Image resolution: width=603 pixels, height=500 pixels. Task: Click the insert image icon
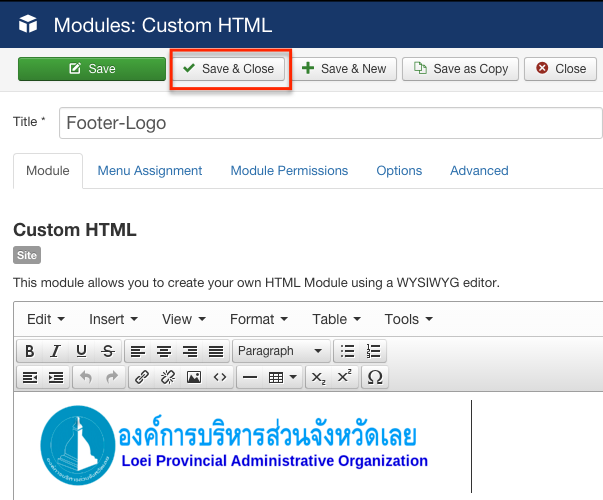tap(194, 378)
